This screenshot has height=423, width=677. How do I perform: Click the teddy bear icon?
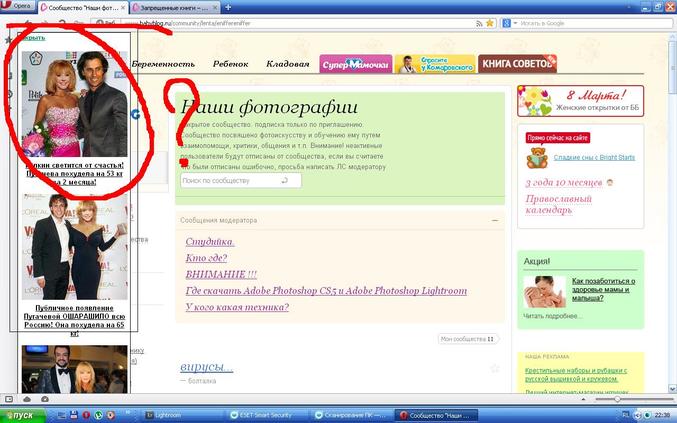(x=537, y=158)
